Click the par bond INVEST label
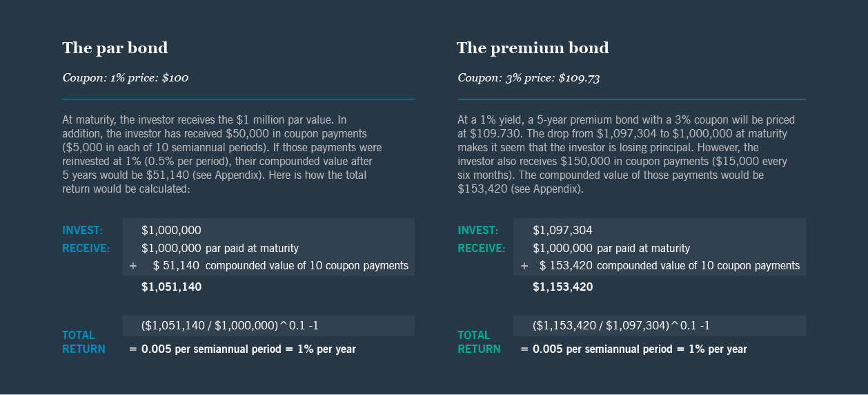The height and width of the screenshot is (395, 868). [83, 231]
